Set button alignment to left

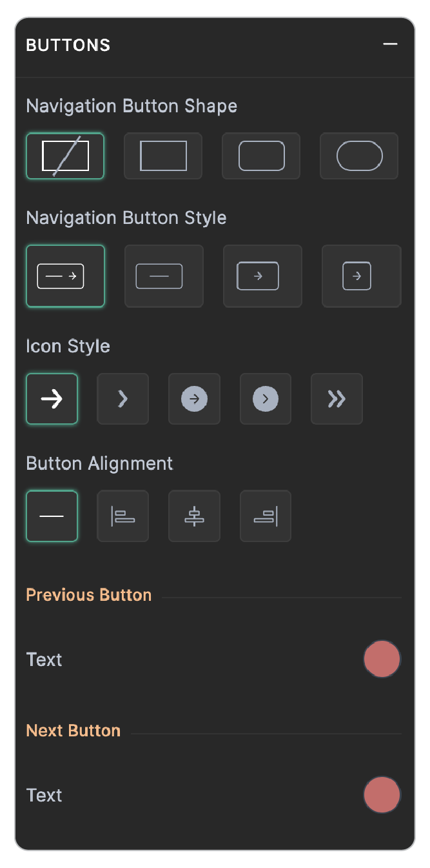122,516
